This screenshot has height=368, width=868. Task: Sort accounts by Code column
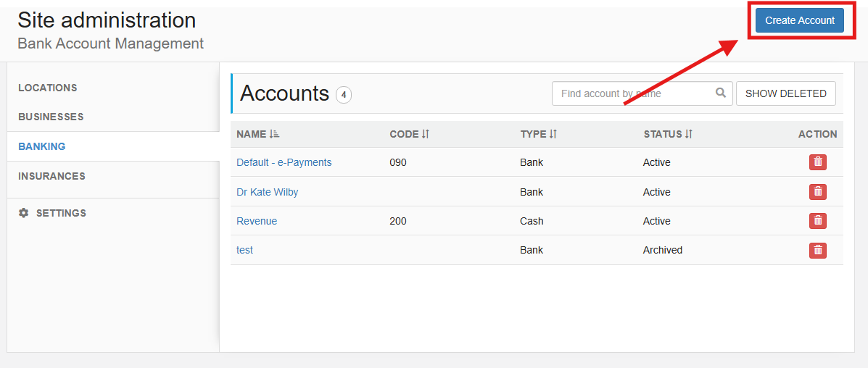point(410,134)
